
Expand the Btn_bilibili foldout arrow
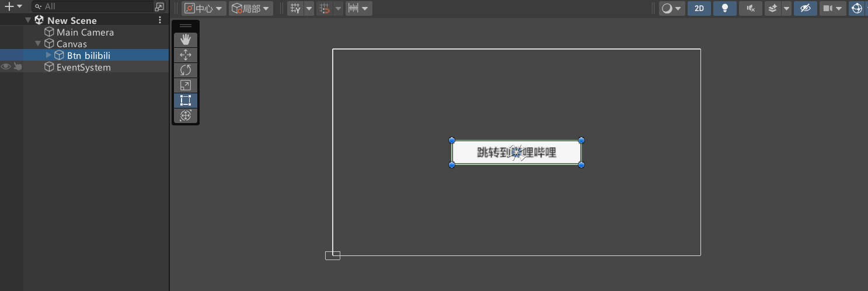[48, 55]
